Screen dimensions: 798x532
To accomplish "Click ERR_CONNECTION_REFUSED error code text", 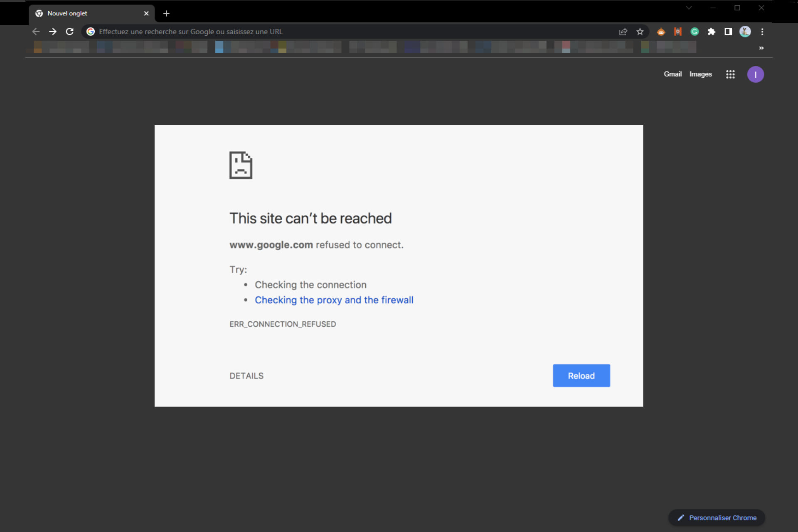I will point(283,324).
